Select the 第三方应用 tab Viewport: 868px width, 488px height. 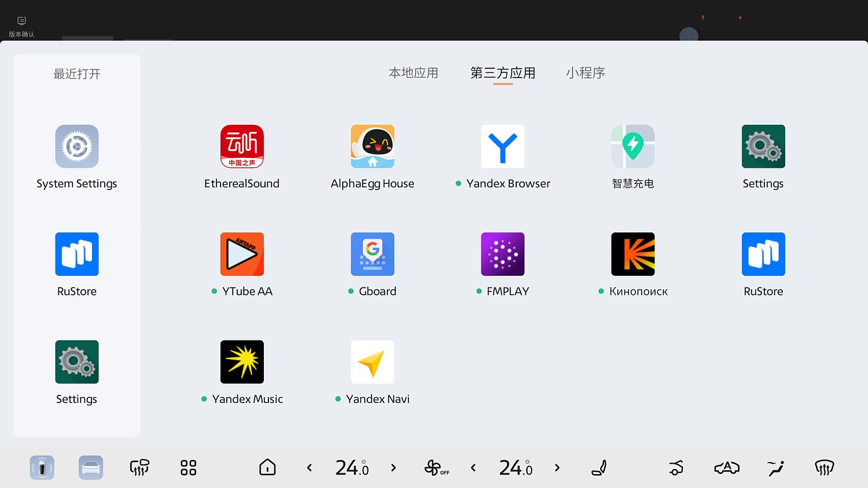point(503,73)
